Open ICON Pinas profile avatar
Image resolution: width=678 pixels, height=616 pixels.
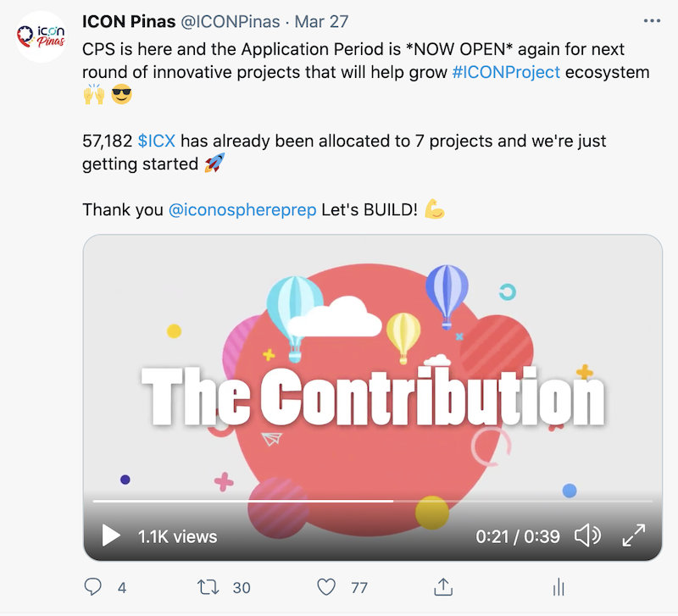point(42,36)
